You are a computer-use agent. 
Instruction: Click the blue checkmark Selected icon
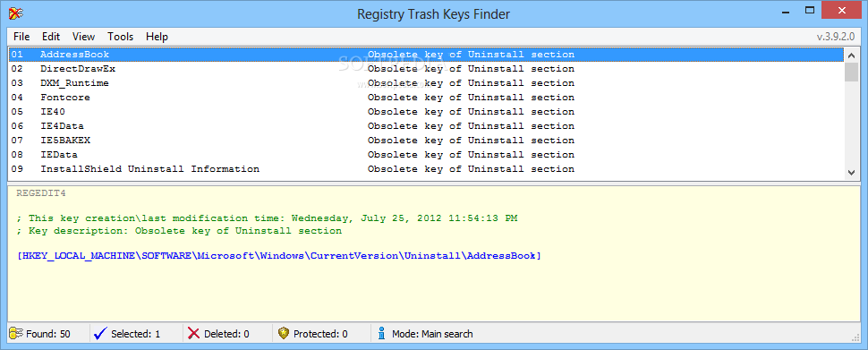[x=100, y=333]
